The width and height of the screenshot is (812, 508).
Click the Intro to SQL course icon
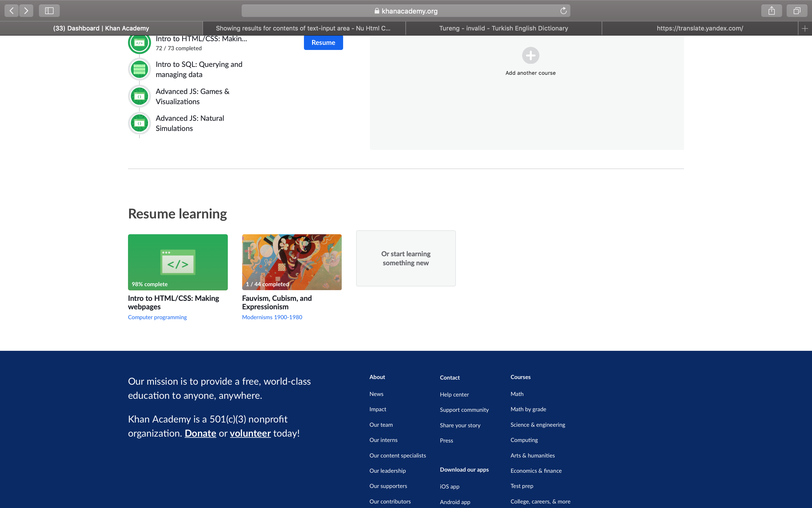point(139,69)
